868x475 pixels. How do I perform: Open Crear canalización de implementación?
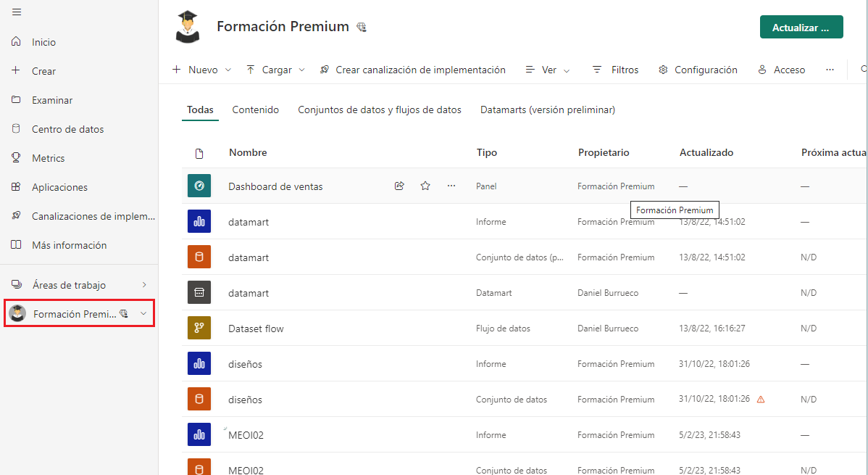coord(412,70)
